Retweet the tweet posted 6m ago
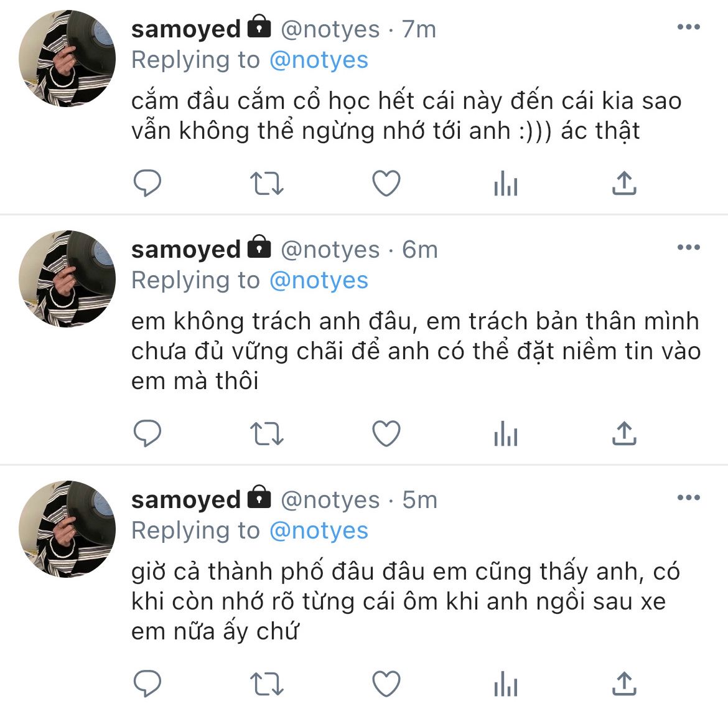The width and height of the screenshot is (728, 711). (267, 433)
